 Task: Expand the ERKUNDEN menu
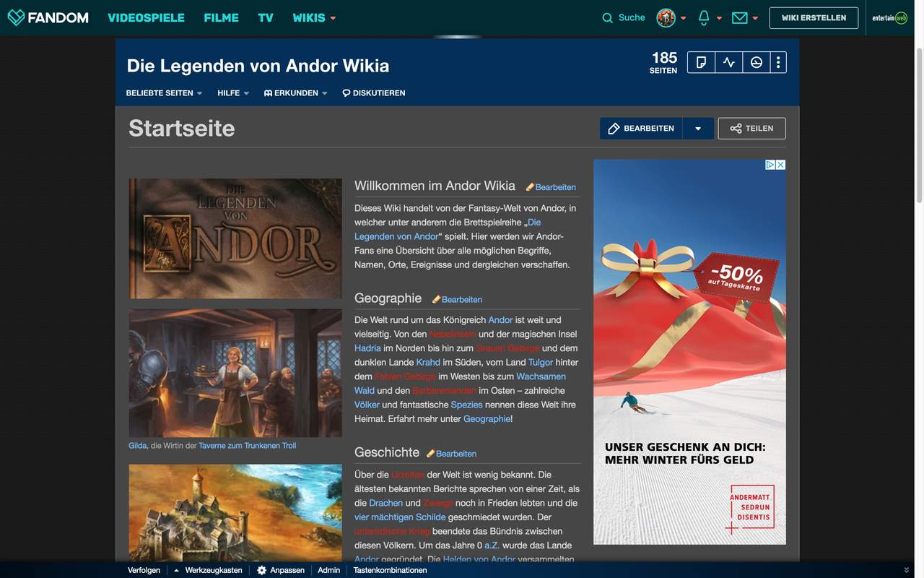tap(296, 93)
